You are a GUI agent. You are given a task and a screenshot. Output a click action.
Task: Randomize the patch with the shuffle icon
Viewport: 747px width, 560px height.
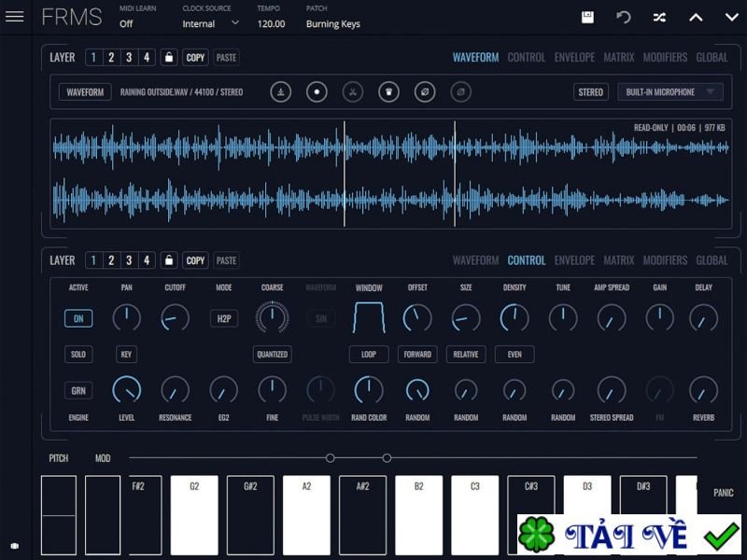(659, 18)
